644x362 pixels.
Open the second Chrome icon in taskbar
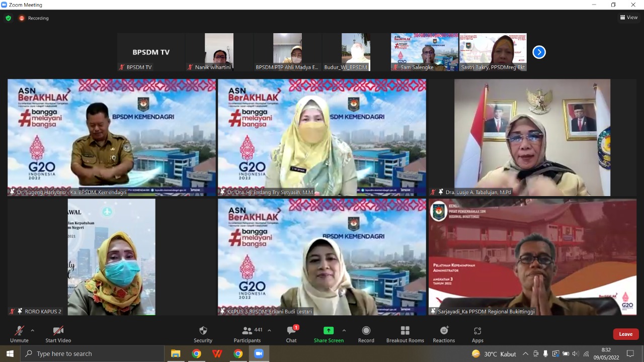[x=238, y=353]
